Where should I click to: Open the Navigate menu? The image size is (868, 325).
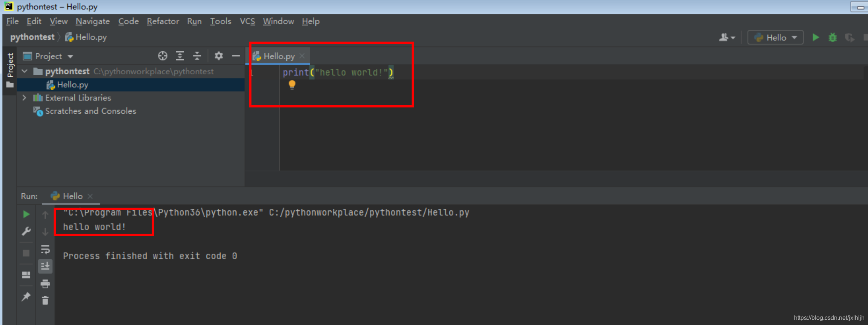pos(92,21)
